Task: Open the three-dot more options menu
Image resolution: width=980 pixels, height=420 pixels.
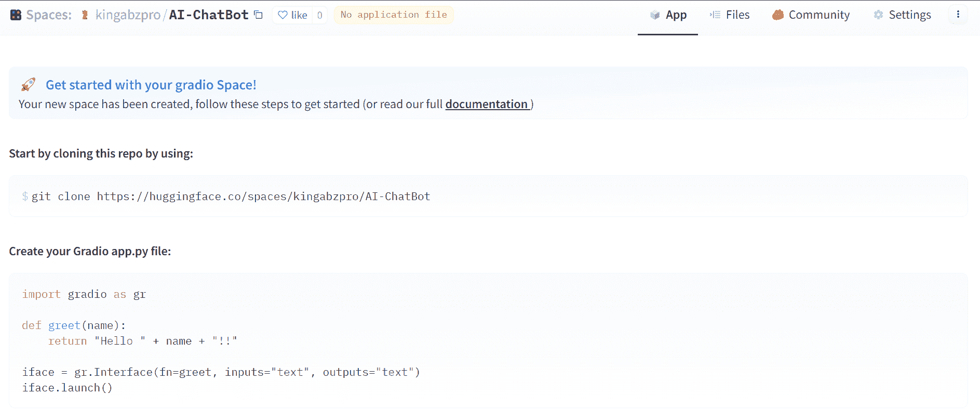Action: (x=958, y=15)
